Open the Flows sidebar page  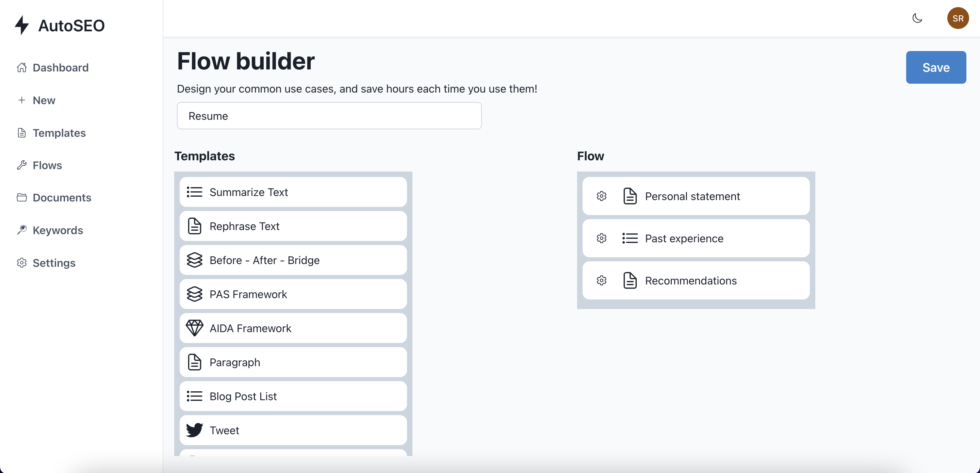point(47,165)
